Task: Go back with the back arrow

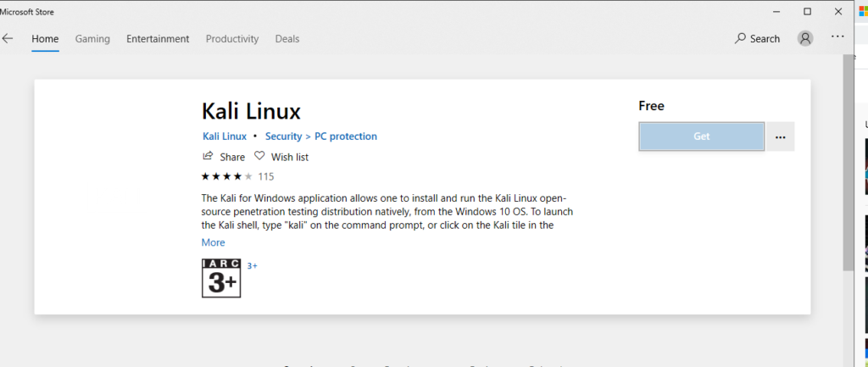Action: coord(7,39)
